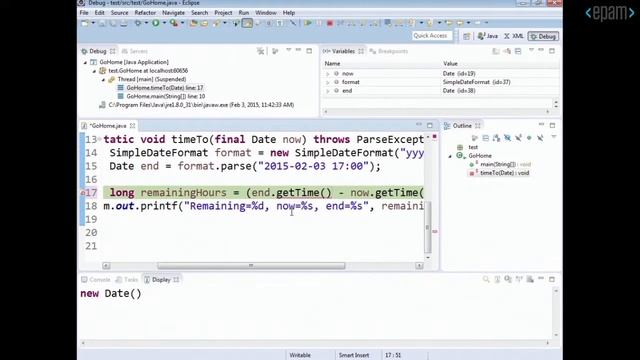The image size is (640, 360).
Task: Open the Outline view menu arrow
Action: tap(553, 137)
